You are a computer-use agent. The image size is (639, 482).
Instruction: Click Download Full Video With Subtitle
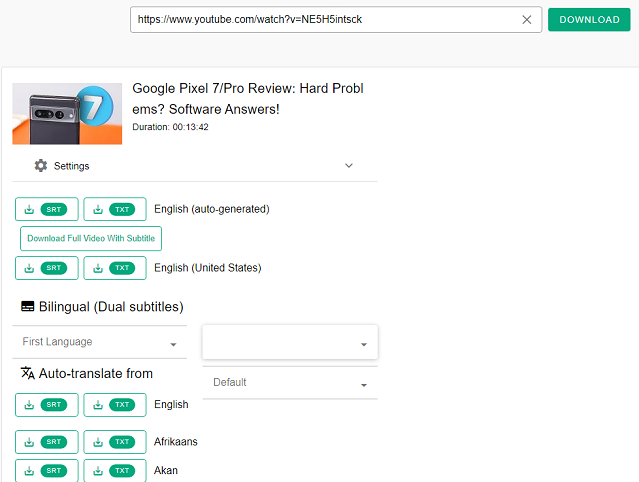tap(91, 238)
